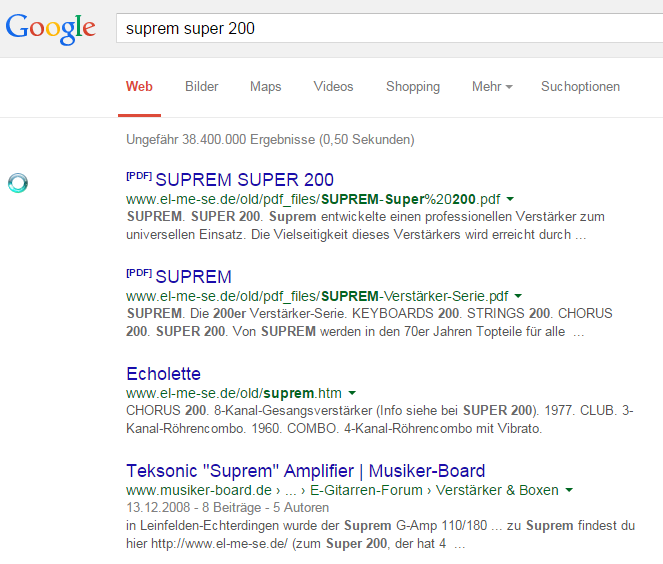Open the 'SUPREM' PDF result link
Screen dimensions: 663x564
click(193, 277)
